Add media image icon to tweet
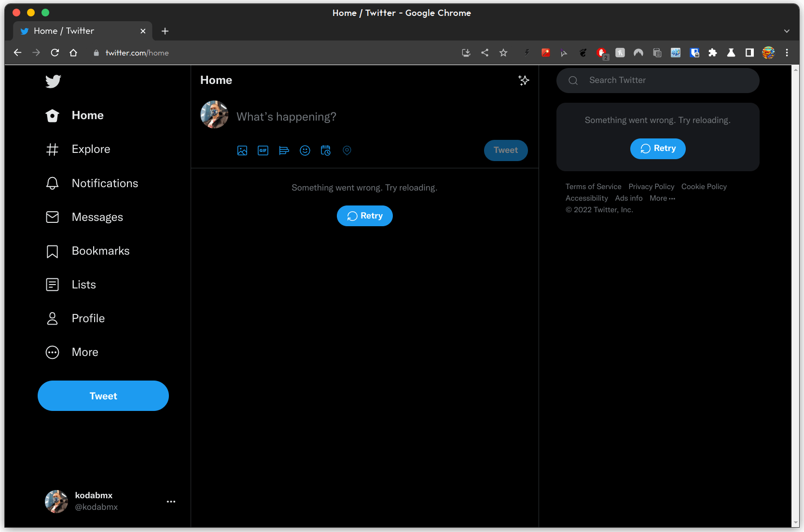Viewport: 804px width, 532px height. click(x=242, y=150)
